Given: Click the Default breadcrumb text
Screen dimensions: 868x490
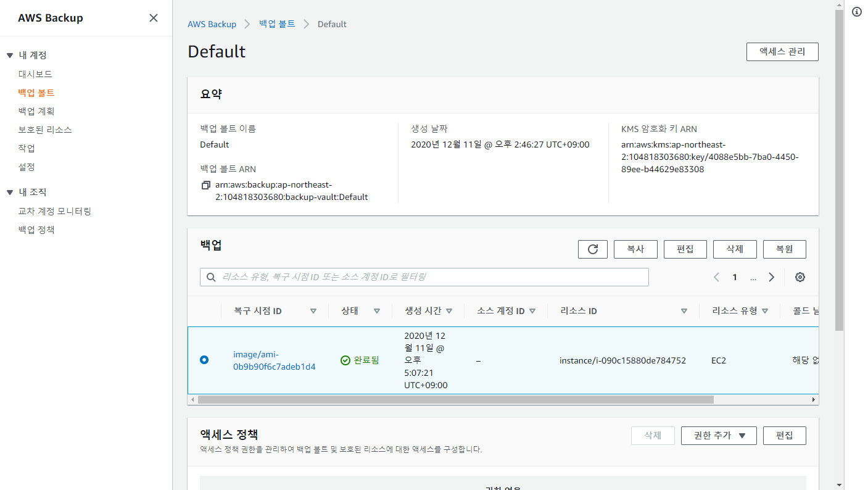Looking at the screenshot, I should (332, 24).
